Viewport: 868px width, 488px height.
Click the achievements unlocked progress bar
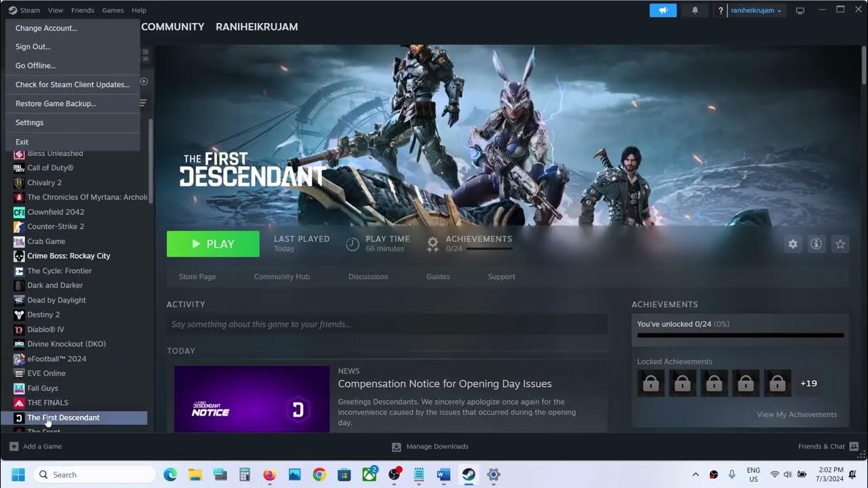coord(741,335)
